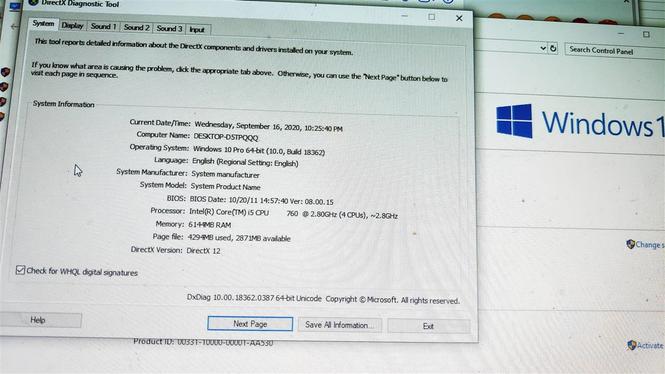Click the System Model value System Product Name
The width and height of the screenshot is (665, 374).
coord(226,187)
